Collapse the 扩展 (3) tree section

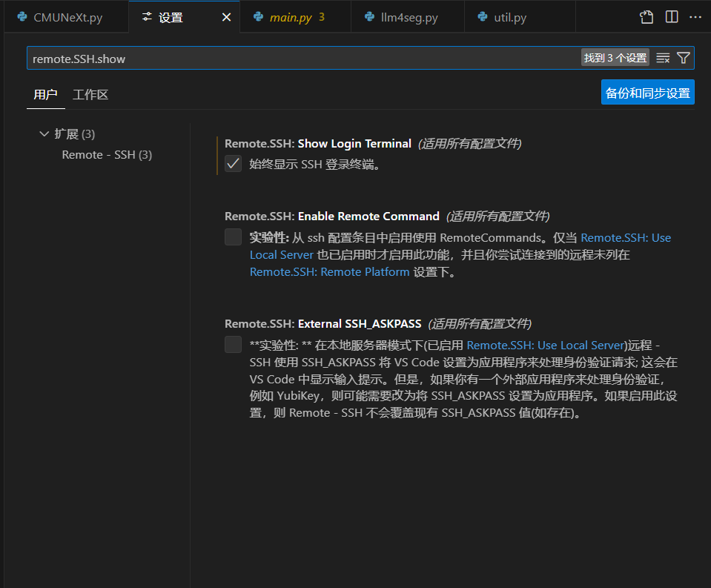43,134
